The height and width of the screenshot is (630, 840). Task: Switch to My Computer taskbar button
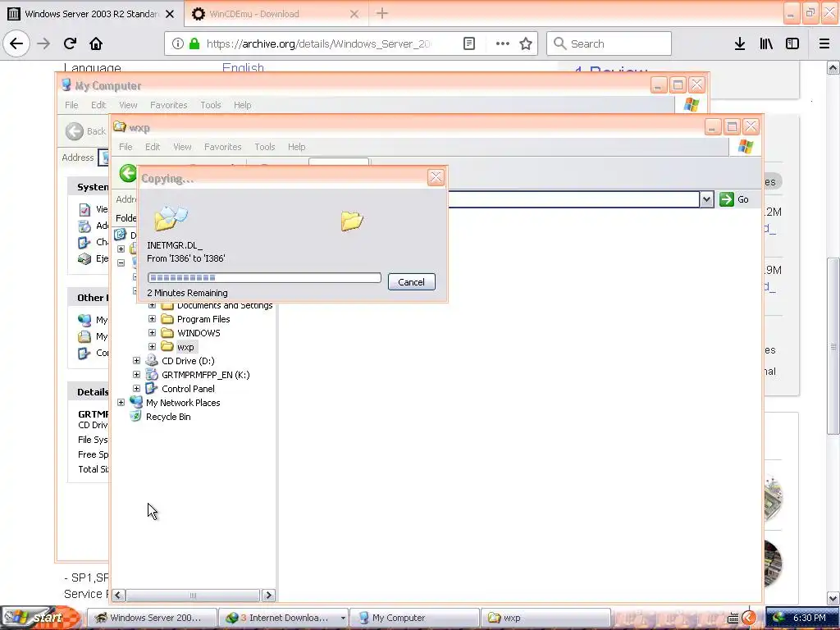coord(414,618)
